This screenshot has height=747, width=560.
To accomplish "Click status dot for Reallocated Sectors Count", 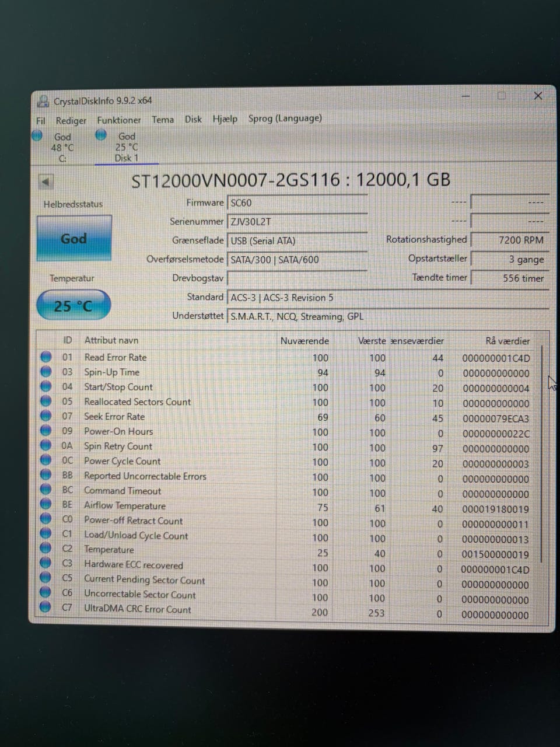I will click(x=45, y=402).
